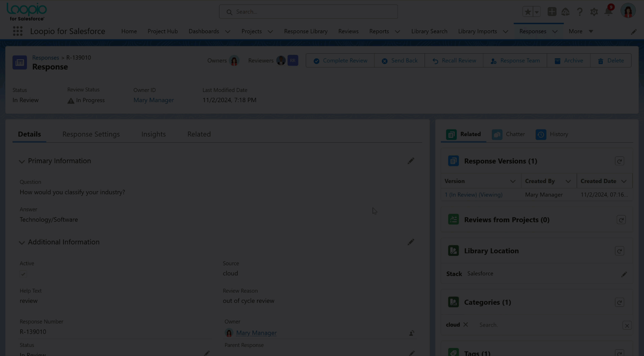Switch to the History tab
This screenshot has height=356, width=644.
point(552,134)
